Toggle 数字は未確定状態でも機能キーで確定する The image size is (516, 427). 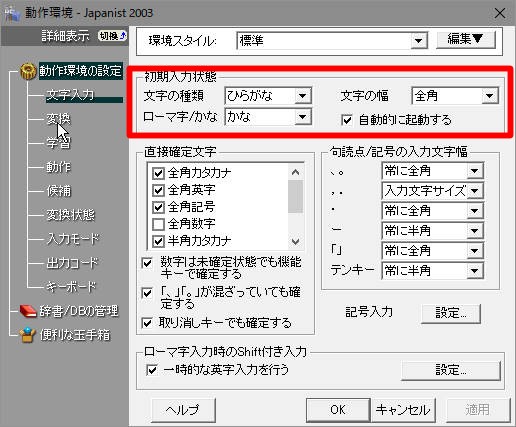147,263
